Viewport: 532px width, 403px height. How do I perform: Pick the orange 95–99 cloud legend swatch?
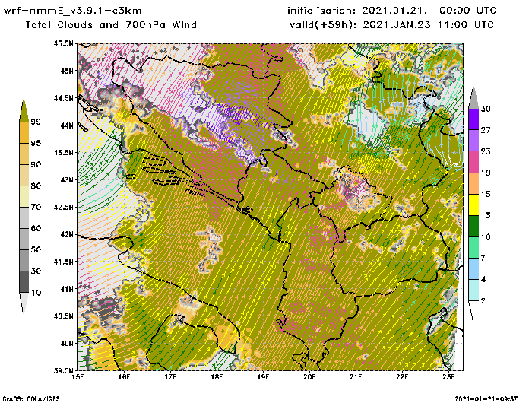point(24,132)
